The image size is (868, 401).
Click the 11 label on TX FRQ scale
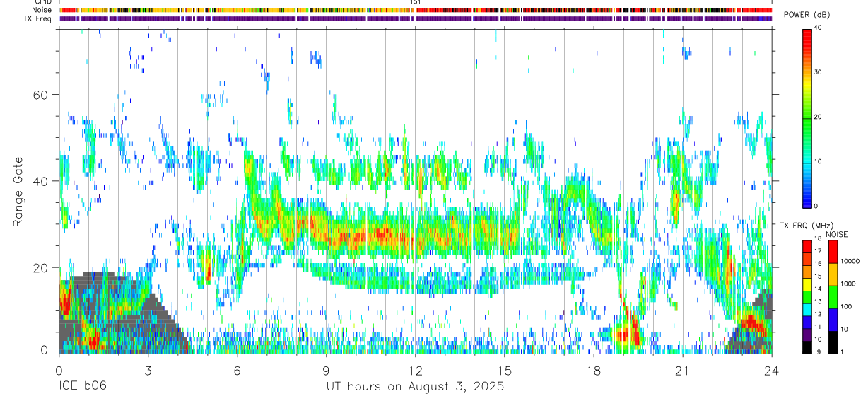click(819, 327)
